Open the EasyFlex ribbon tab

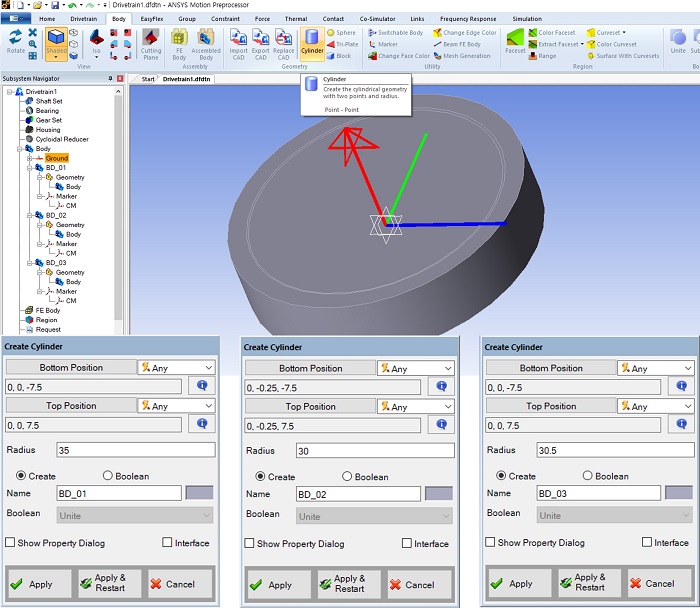152,19
